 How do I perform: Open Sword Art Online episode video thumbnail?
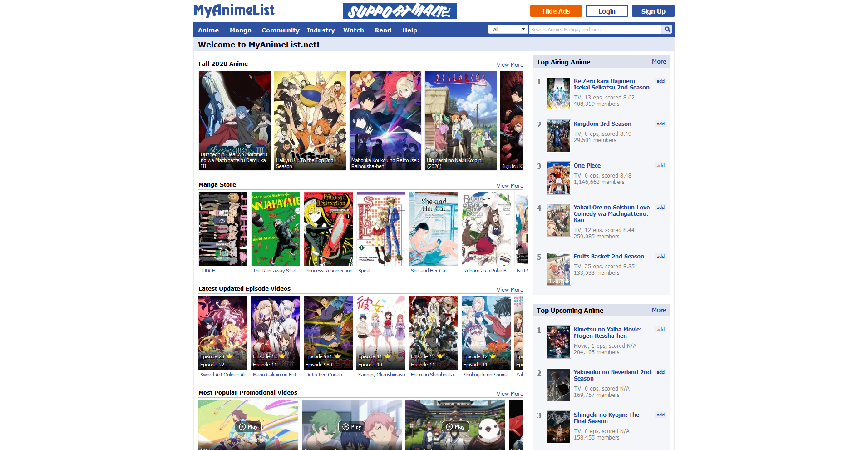pyautogui.click(x=223, y=332)
